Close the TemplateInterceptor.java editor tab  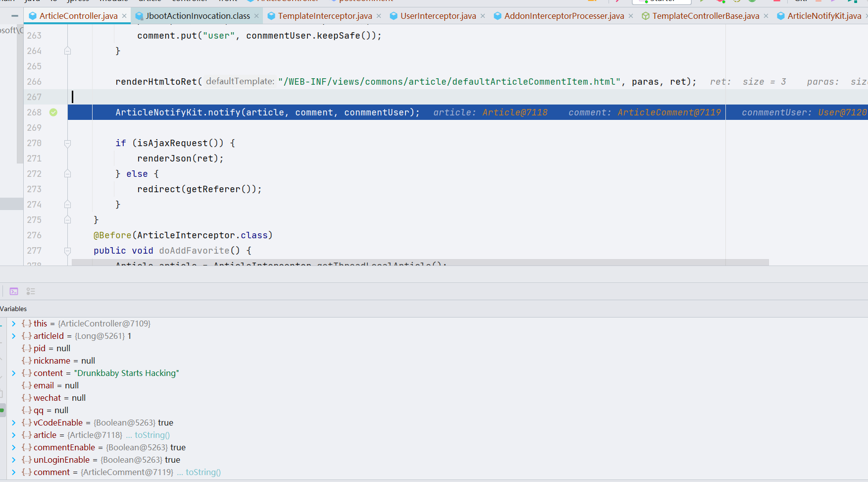(x=379, y=16)
